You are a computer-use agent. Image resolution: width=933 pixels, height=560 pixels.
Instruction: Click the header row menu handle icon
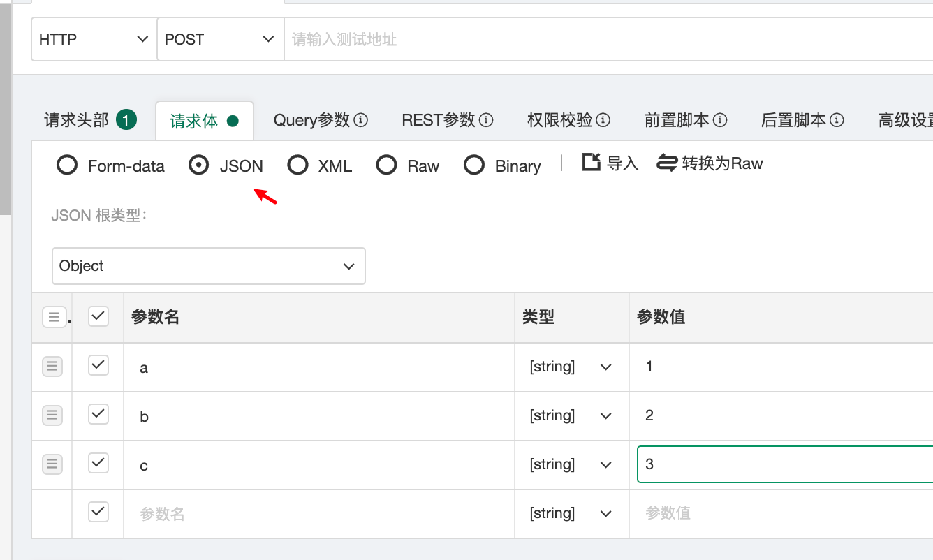point(54,317)
